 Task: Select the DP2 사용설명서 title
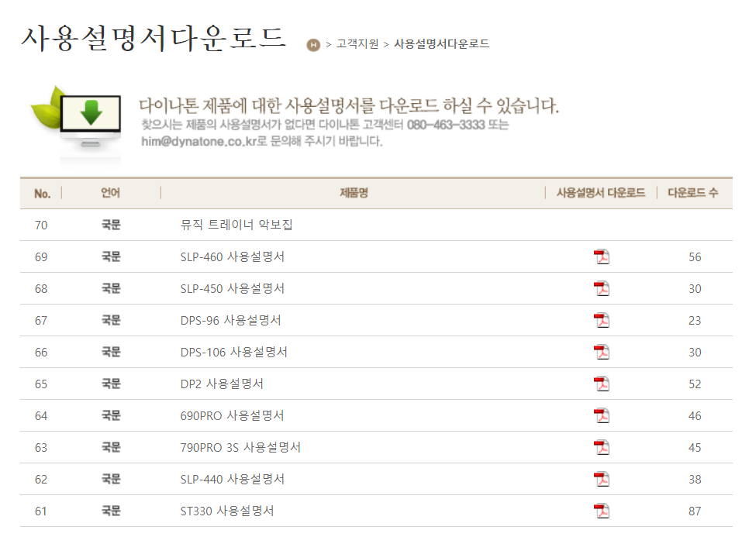point(222,384)
